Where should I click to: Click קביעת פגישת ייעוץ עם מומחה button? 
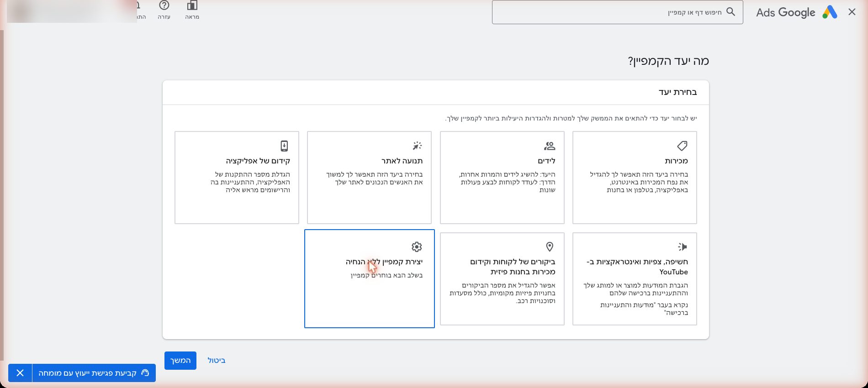(94, 373)
